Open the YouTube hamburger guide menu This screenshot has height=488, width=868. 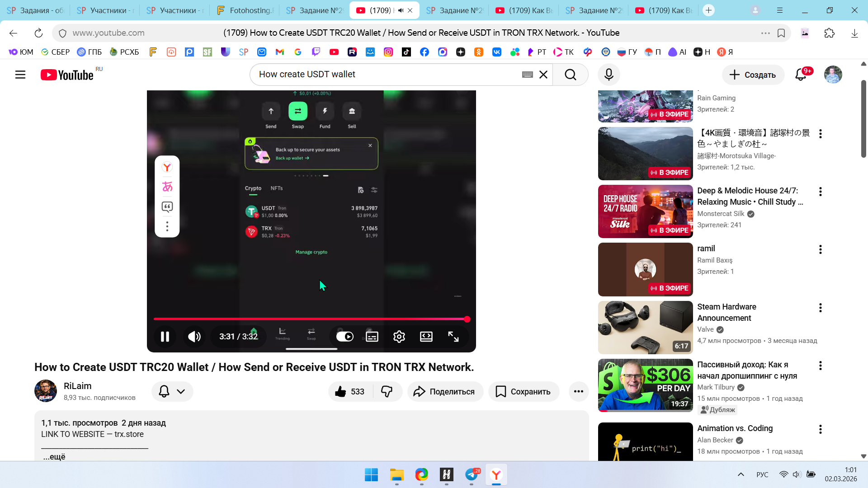[20, 75]
